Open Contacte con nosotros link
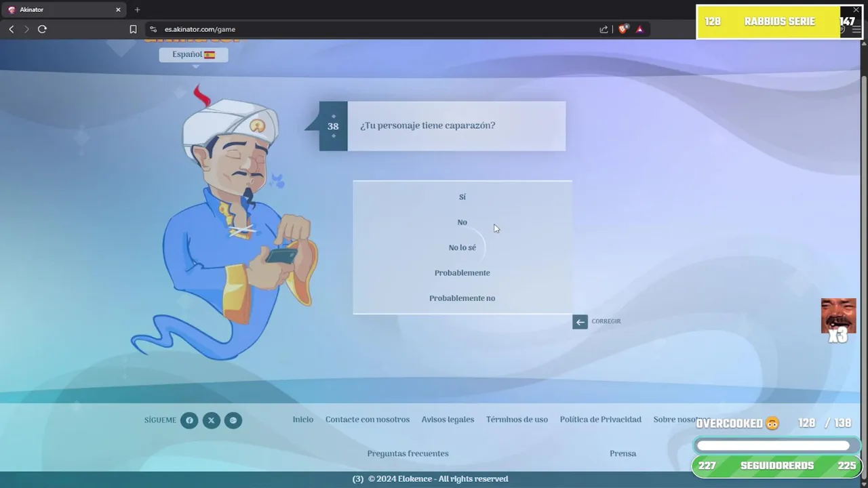 coord(368,420)
